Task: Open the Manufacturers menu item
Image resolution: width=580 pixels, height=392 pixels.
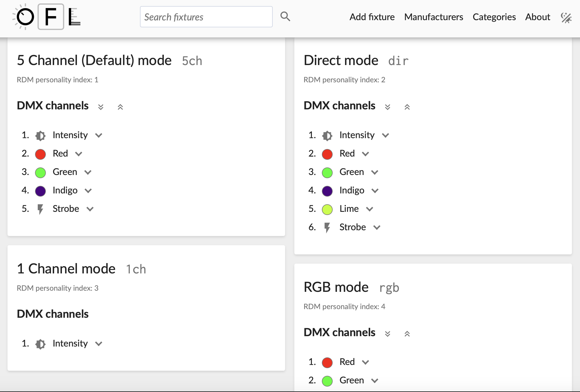Action: [x=433, y=17]
